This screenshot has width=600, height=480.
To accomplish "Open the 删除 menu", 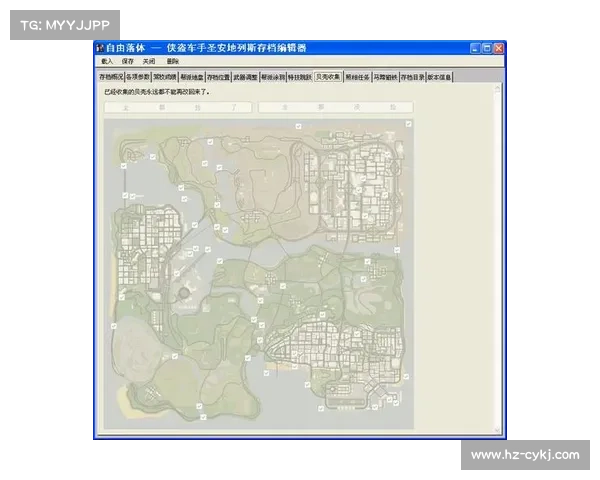I will (173, 61).
